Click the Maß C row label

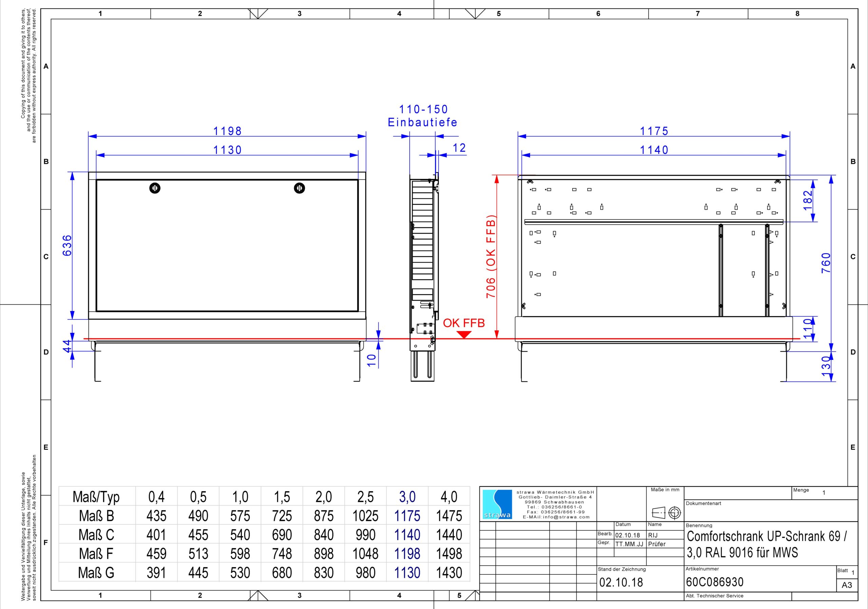coord(96,534)
